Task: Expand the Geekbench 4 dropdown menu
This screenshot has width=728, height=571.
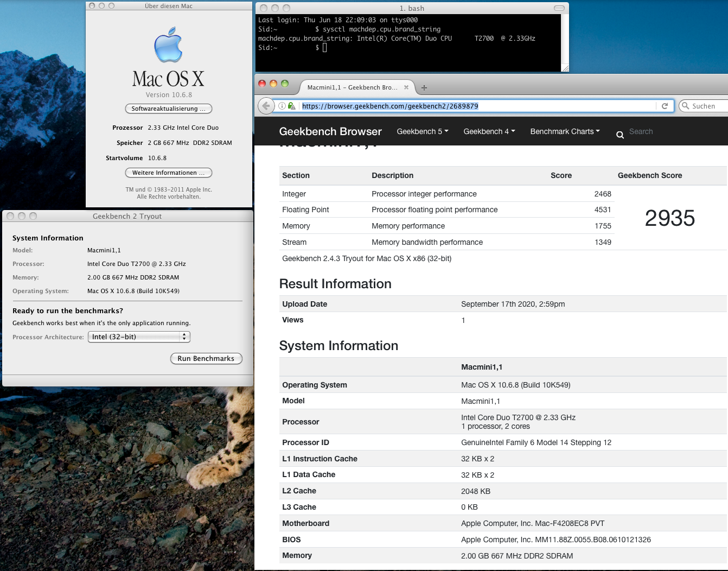Action: point(489,131)
